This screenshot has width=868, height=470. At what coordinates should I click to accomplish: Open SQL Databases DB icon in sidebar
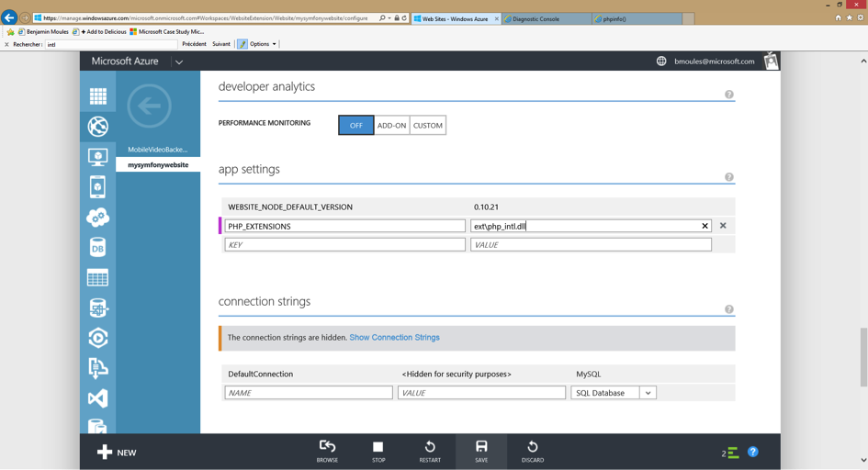tap(98, 248)
